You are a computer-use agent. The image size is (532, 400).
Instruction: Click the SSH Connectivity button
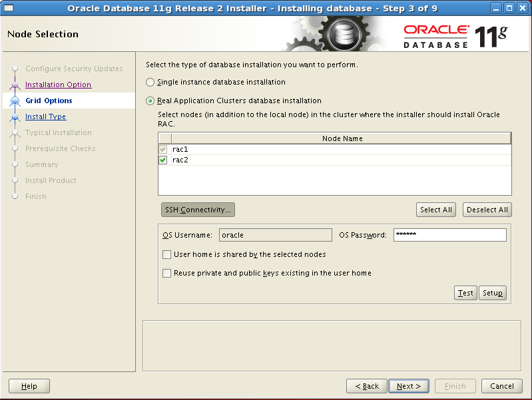198,210
